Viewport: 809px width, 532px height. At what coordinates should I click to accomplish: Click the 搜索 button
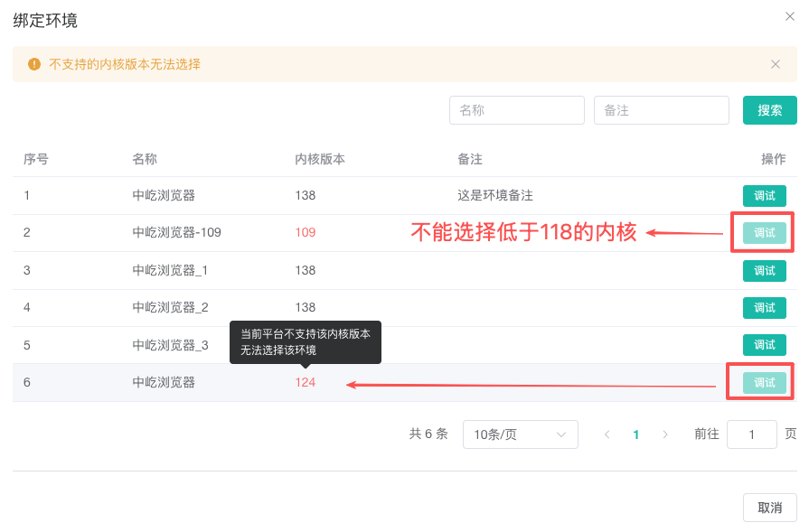(x=769, y=110)
